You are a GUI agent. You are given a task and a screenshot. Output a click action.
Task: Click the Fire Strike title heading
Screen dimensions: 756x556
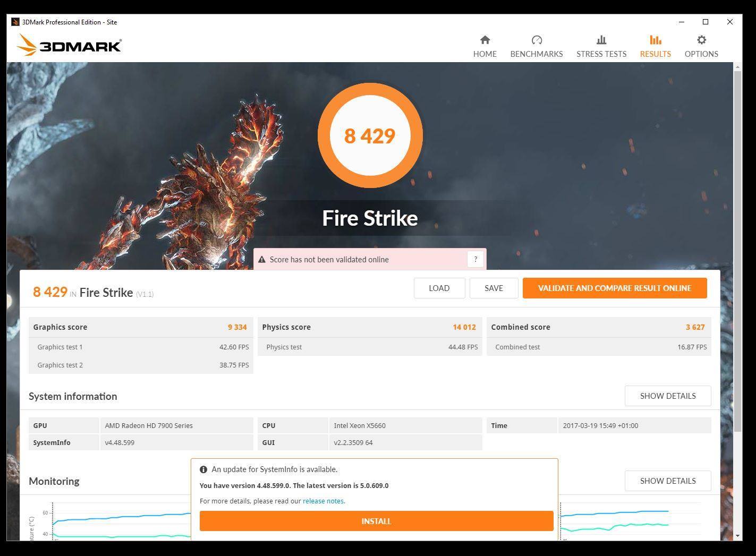tap(370, 218)
